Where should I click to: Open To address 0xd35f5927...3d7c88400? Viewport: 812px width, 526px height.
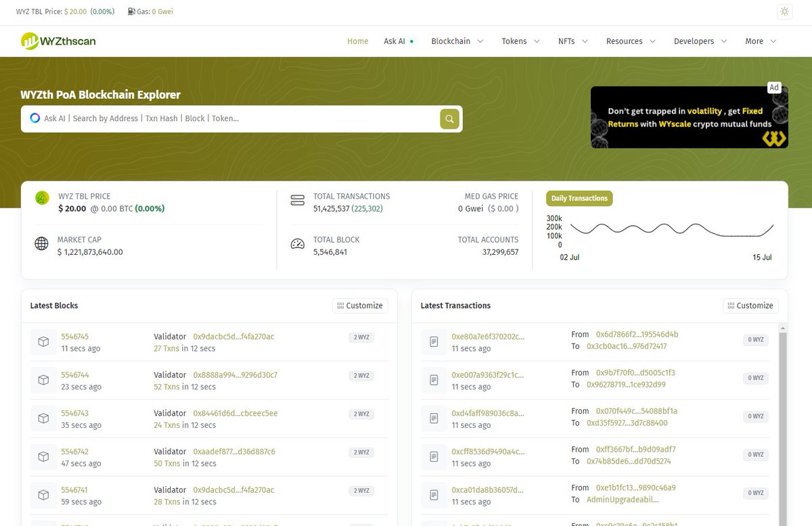(627, 423)
